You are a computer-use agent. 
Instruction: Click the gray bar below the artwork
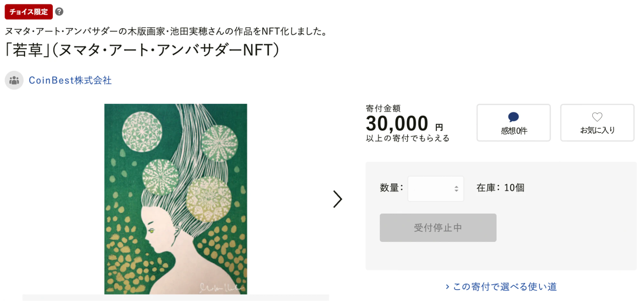click(x=176, y=297)
